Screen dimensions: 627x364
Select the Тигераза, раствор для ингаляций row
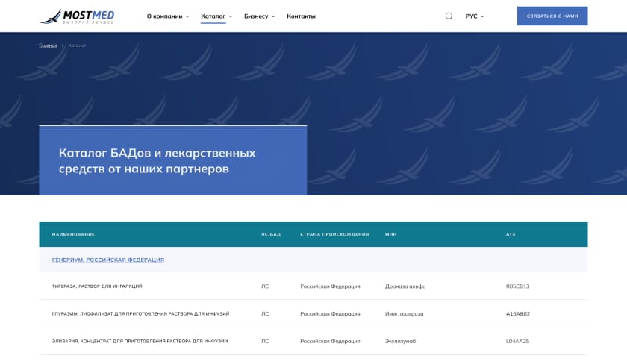click(313, 286)
